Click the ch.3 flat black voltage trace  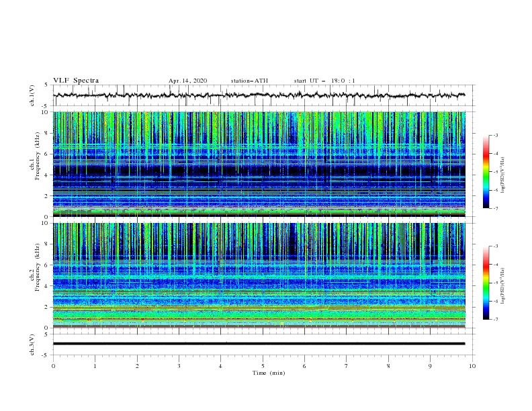coord(259,344)
